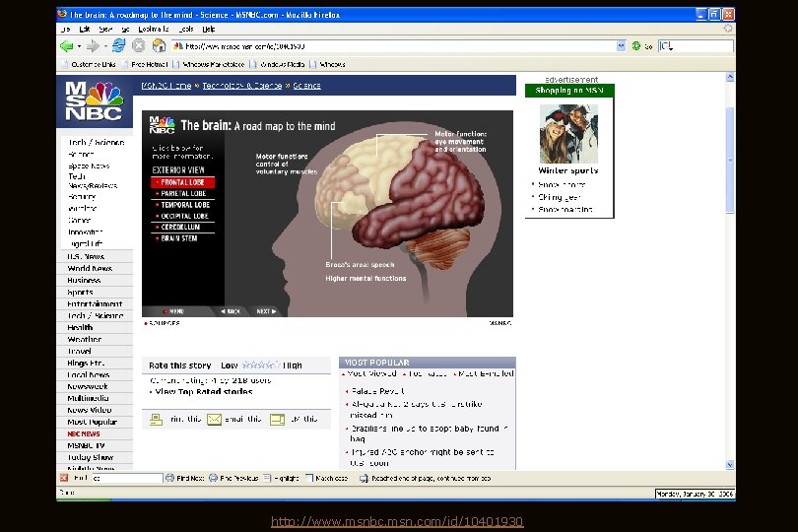Click the search box next to Go

(696, 46)
